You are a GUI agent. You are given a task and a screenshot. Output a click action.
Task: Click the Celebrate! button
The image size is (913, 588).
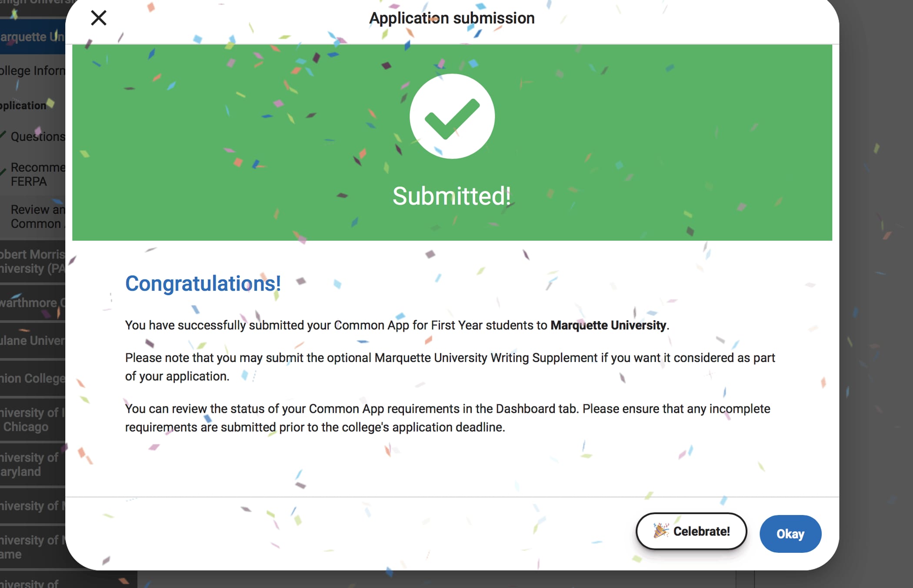(691, 531)
